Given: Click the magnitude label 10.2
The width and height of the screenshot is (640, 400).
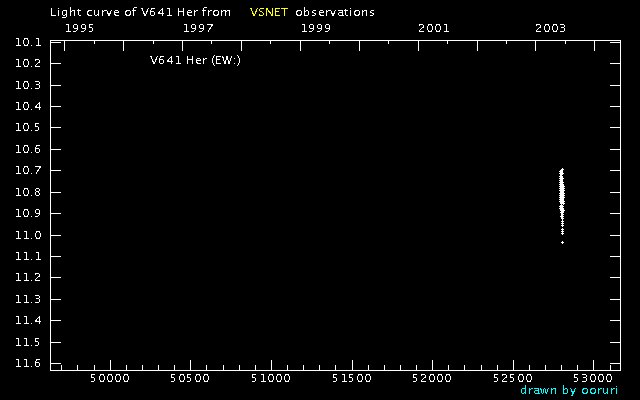Looking at the screenshot, I should click(28, 63).
